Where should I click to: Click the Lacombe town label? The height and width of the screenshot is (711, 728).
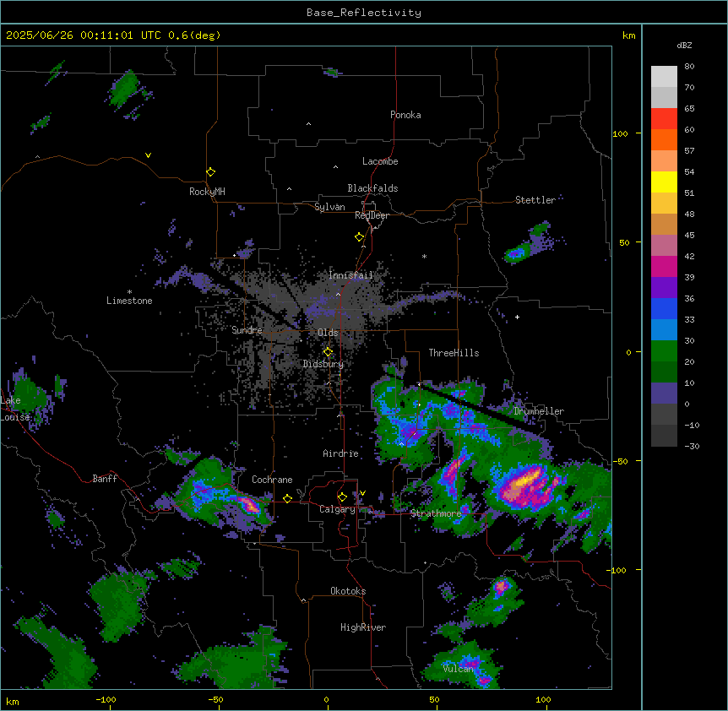380,161
